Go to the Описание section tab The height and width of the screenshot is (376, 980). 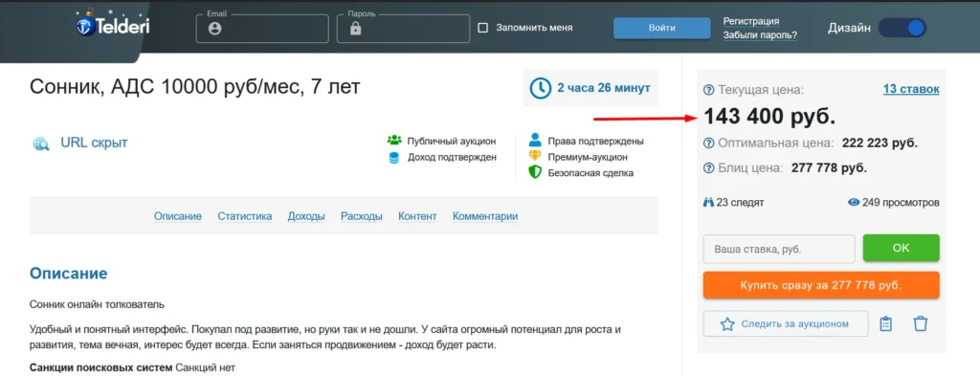[x=178, y=217]
